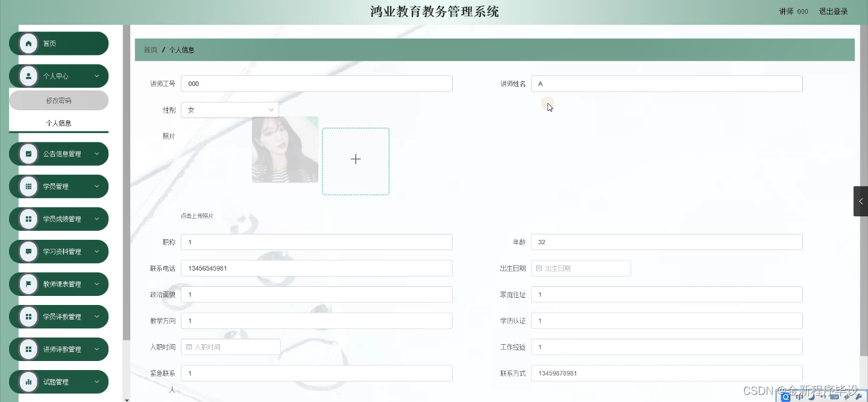Expand the 学员评教管理 chevron

point(97,316)
